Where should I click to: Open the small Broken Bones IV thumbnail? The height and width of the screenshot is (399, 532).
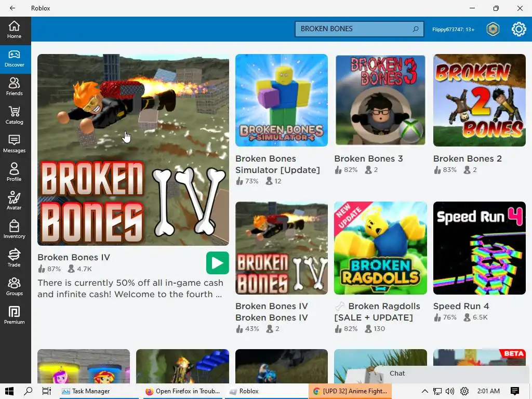pyautogui.click(x=282, y=248)
